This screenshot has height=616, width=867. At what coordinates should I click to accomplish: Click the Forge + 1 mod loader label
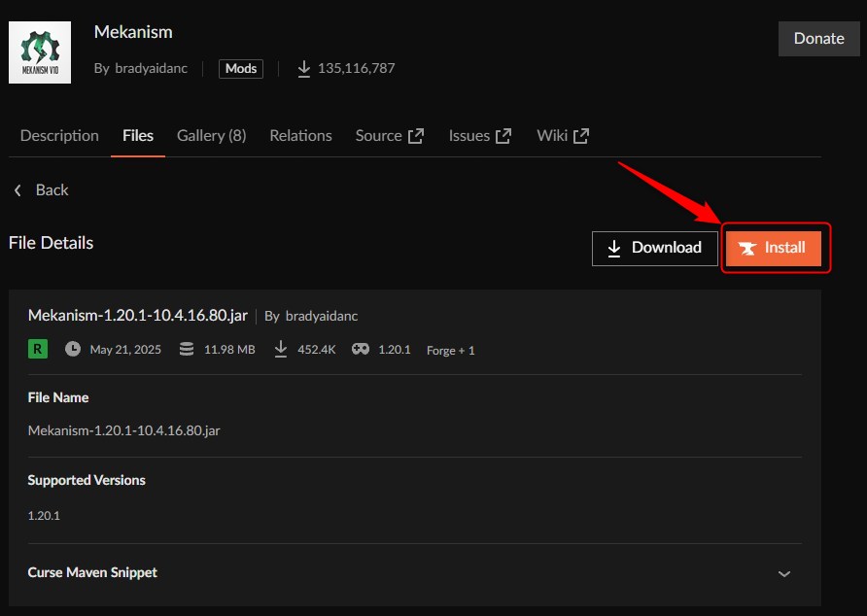click(x=451, y=350)
